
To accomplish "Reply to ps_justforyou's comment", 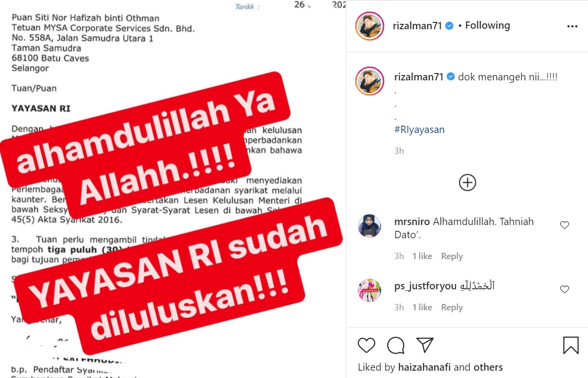I will (x=452, y=307).
